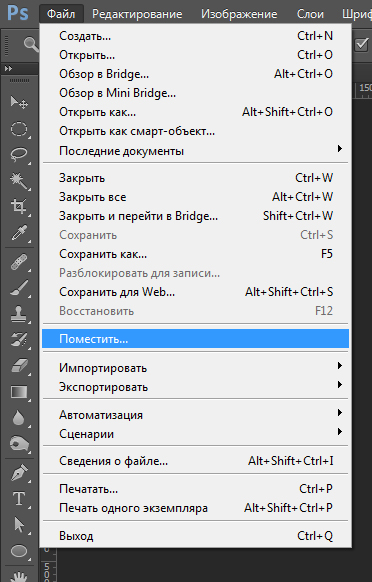Select the Pen tool

19,474
